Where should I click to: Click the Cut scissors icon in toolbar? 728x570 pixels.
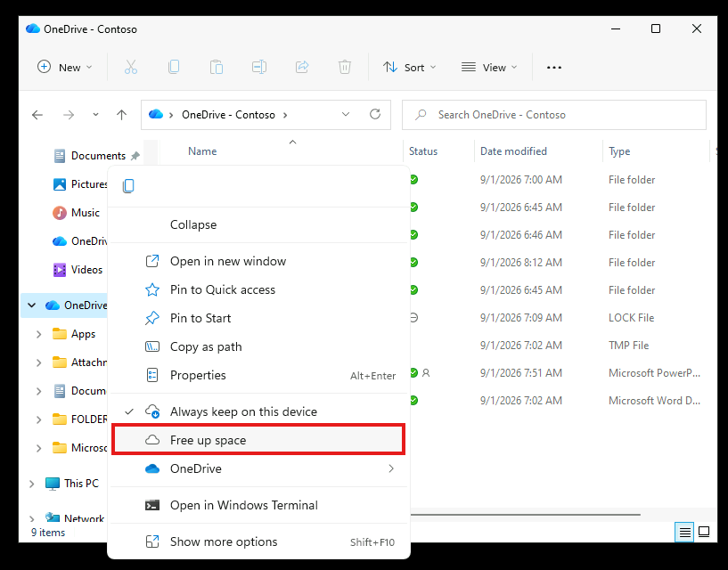pyautogui.click(x=131, y=68)
